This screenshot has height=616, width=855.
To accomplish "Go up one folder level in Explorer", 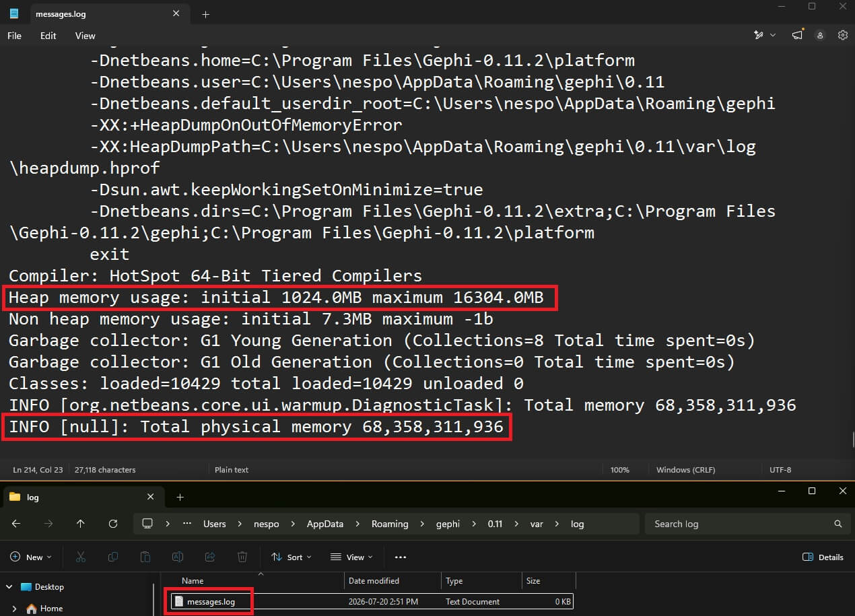I will pyautogui.click(x=81, y=524).
